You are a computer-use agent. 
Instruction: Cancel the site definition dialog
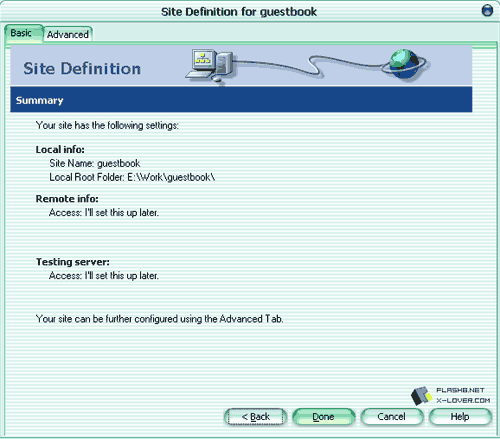pyautogui.click(x=392, y=417)
